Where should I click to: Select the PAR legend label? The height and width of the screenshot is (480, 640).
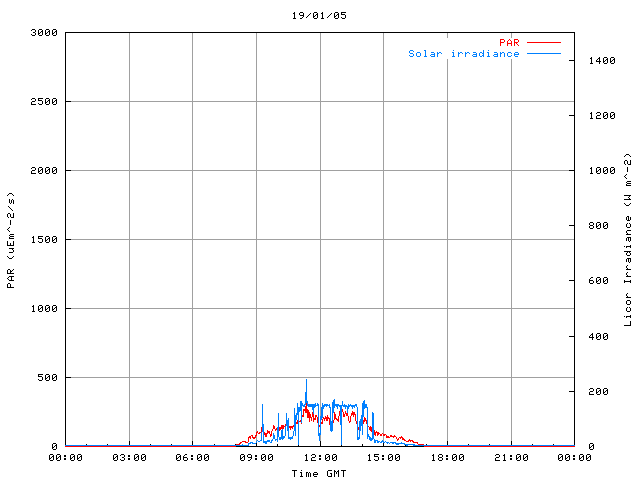(510, 43)
